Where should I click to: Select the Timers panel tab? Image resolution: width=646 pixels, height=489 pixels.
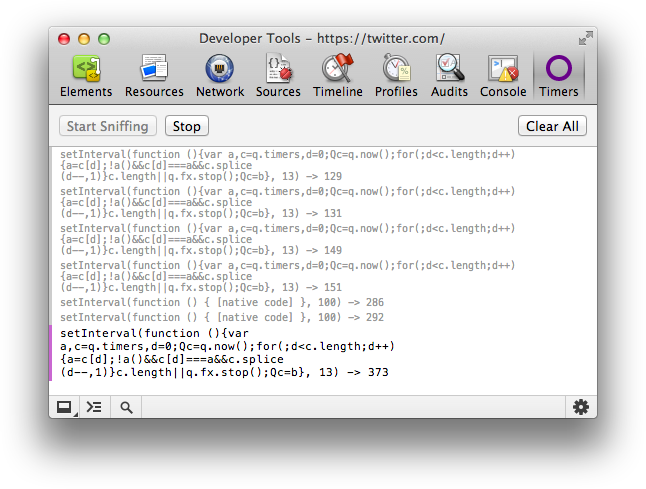point(559,76)
